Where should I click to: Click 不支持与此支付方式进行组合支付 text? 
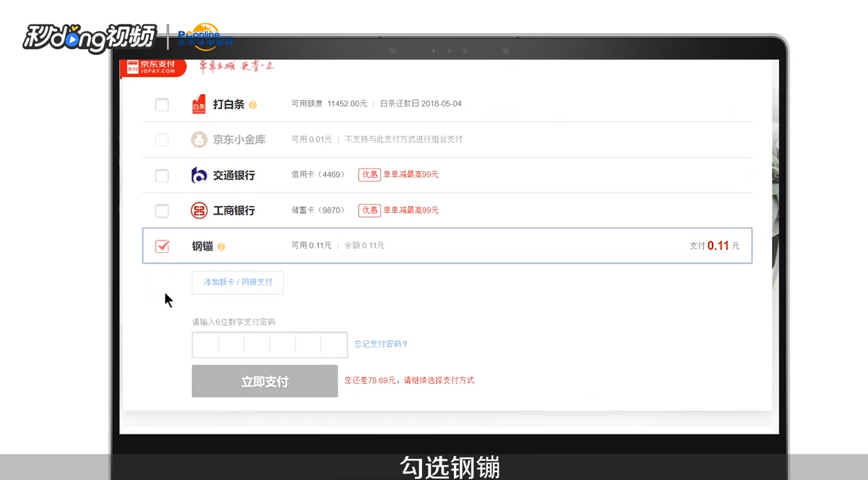[403, 139]
